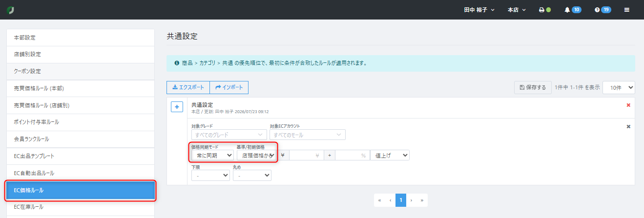Open ポイント付与率ルール menu item
The image size is (644, 218).
click(81, 122)
